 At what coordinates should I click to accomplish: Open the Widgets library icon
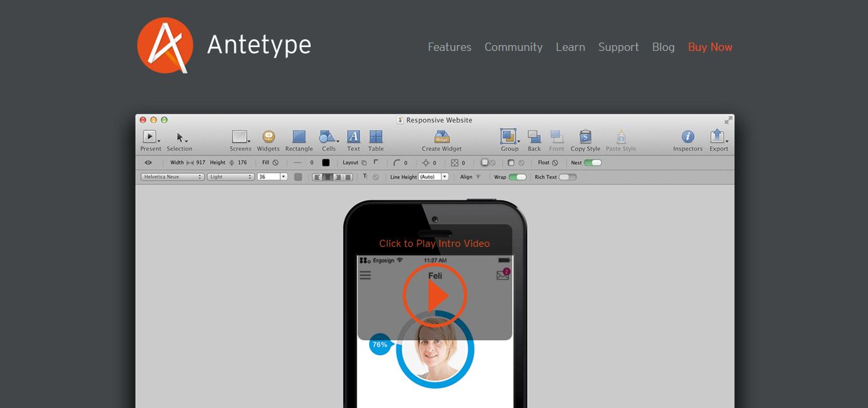(x=269, y=137)
